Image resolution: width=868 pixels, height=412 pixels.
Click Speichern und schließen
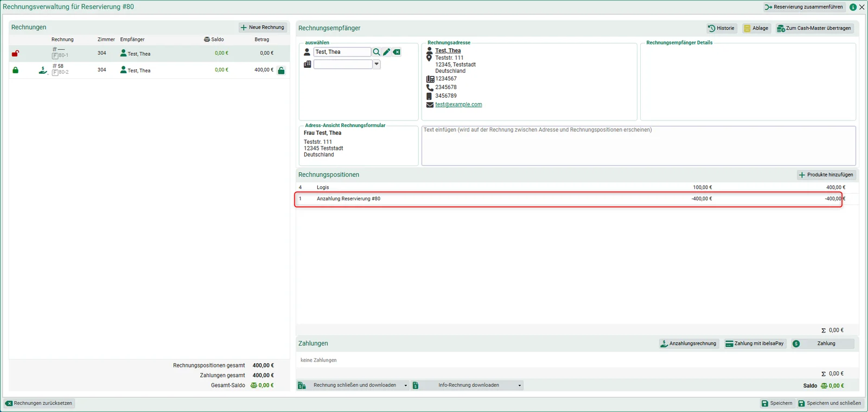(829, 403)
